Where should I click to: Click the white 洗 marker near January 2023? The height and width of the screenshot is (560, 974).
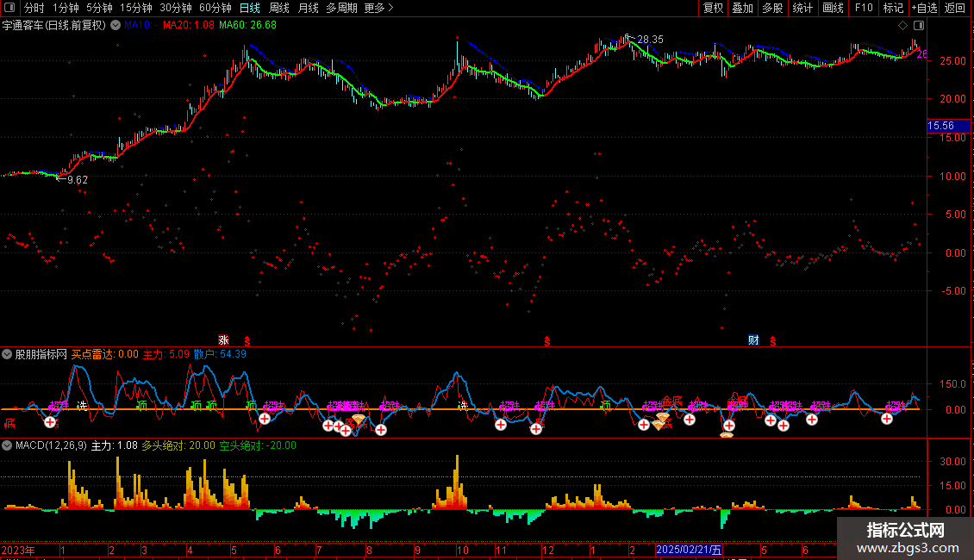82,406
